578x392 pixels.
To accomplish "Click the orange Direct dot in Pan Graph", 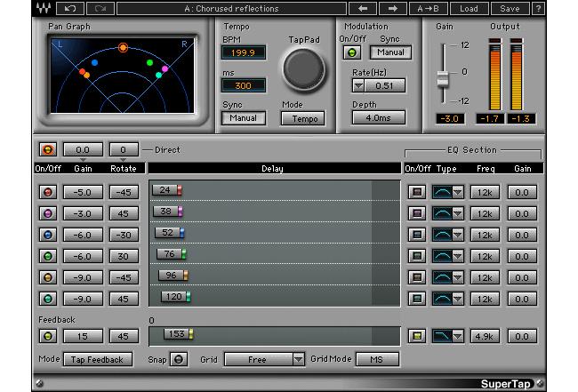I will point(123,46).
